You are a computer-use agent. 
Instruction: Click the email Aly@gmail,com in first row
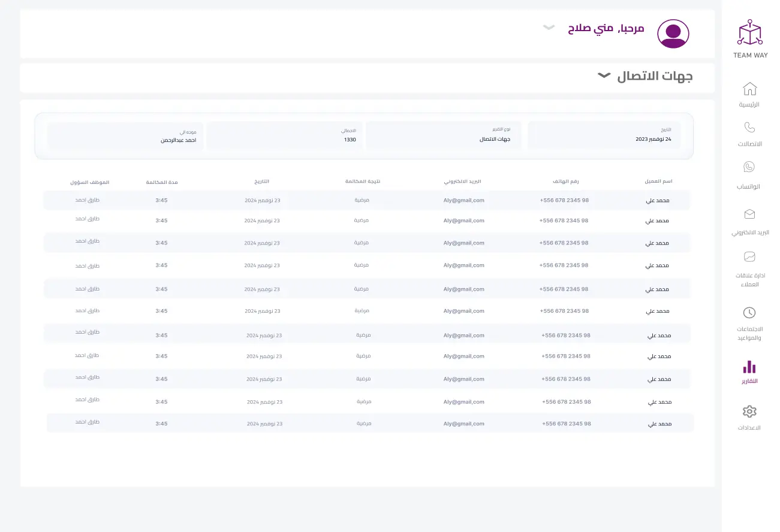(x=463, y=201)
